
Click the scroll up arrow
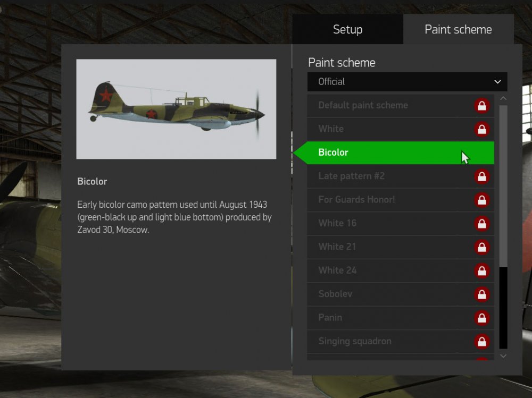[x=503, y=98]
